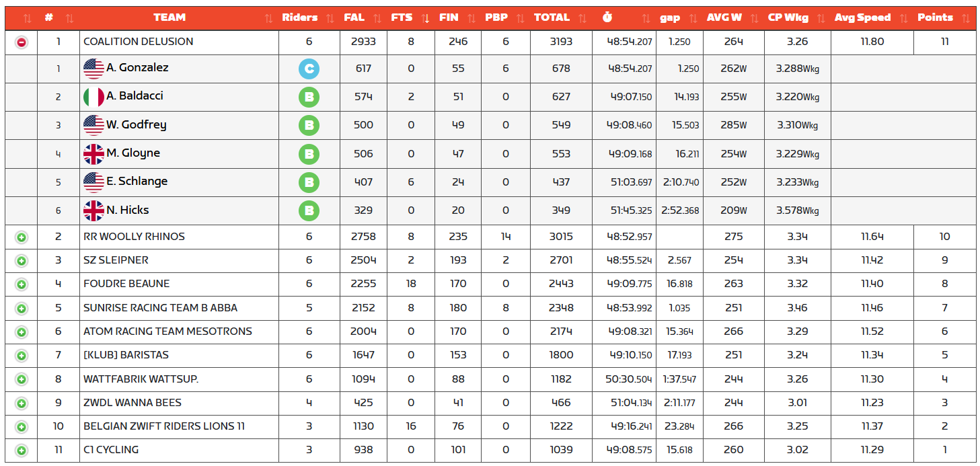This screenshot has height=466, width=980.
Task: Expand the C1 Cycling team row
Action: [22, 451]
